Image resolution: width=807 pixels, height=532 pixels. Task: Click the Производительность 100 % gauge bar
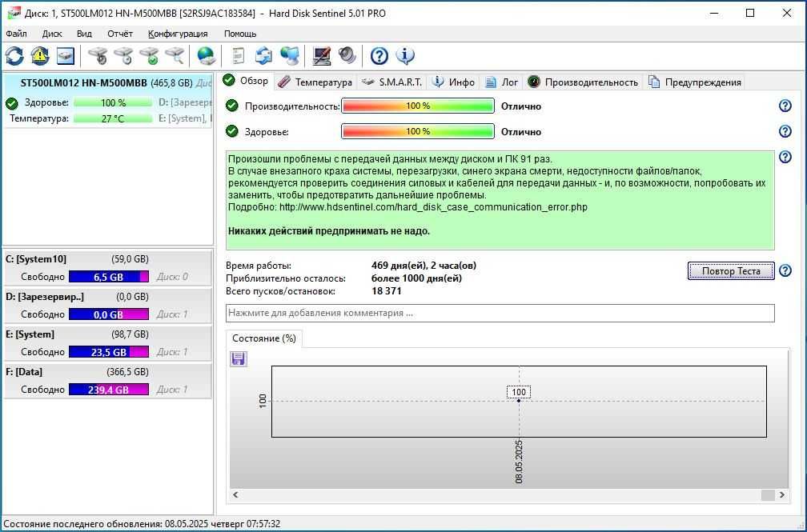click(x=417, y=106)
